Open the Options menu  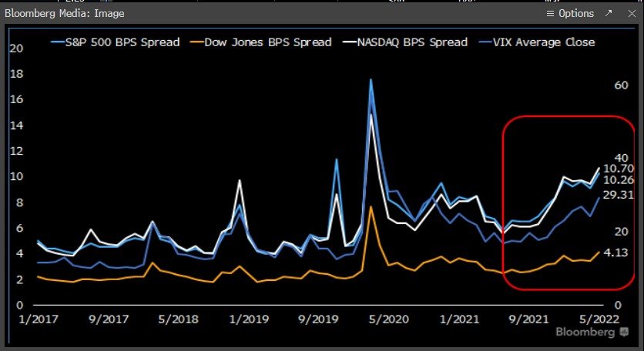coord(570,14)
